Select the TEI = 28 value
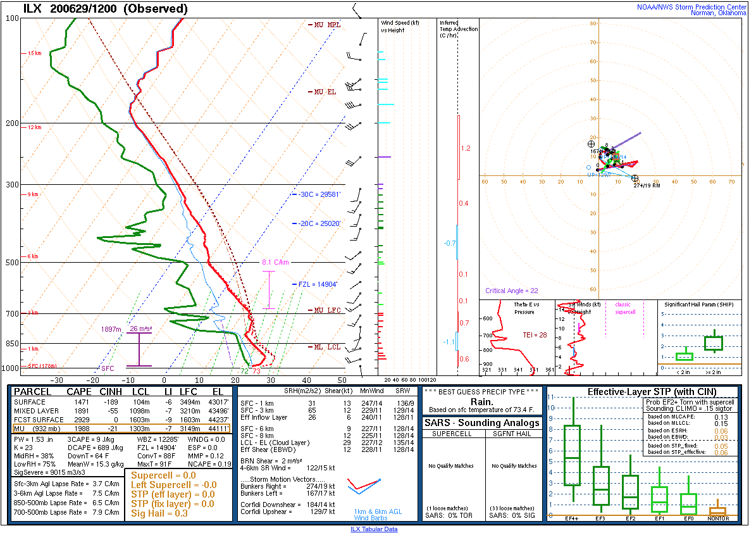The width and height of the screenshot is (756, 540). pyautogui.click(x=535, y=335)
